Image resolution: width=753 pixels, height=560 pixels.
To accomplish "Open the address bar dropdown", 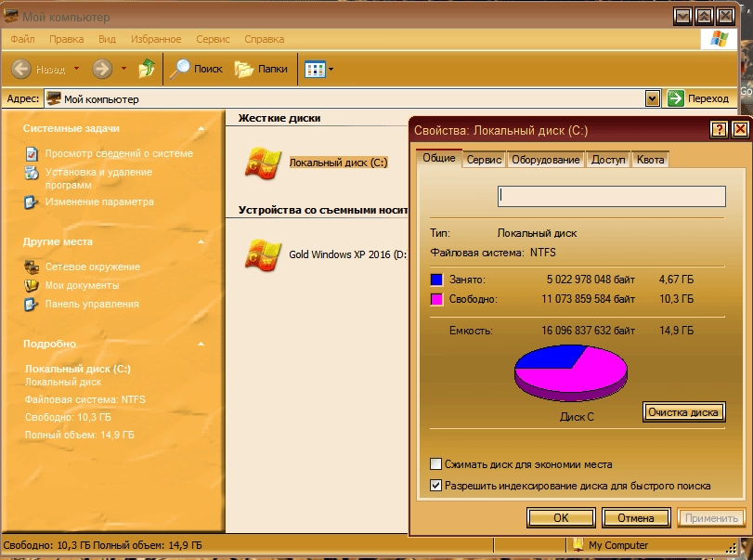I will tap(652, 99).
